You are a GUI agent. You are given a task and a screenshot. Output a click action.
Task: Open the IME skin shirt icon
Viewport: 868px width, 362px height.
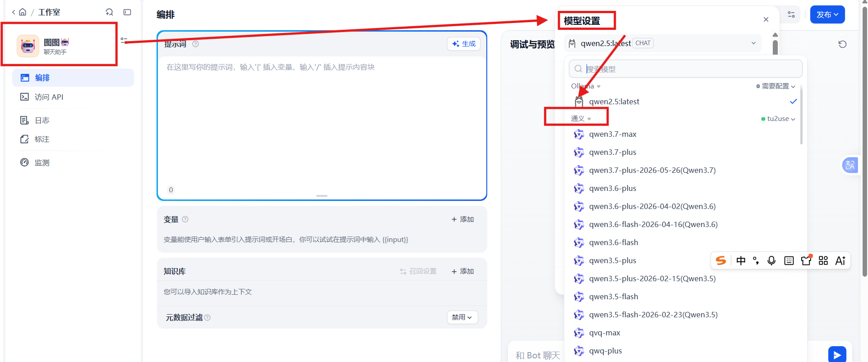[x=806, y=260]
